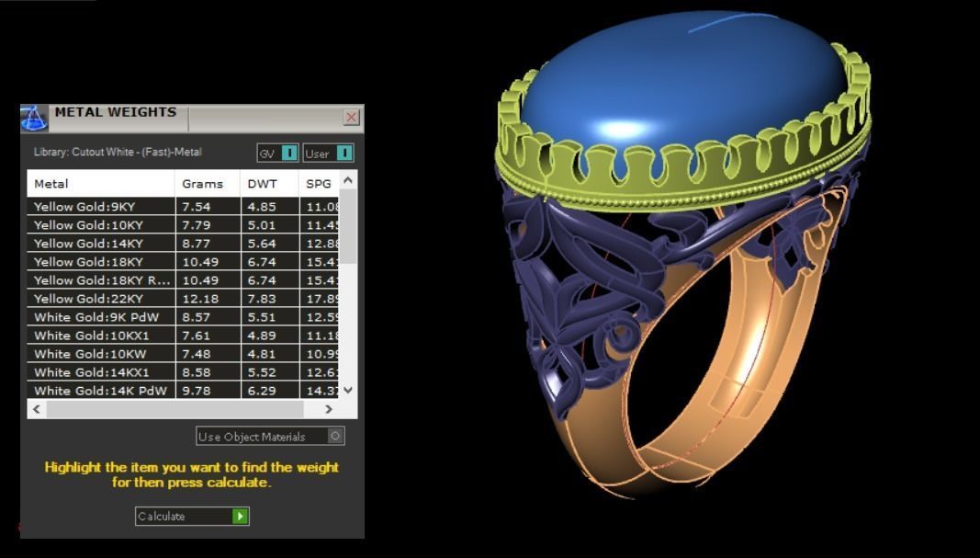Toggle the User library switch
The height and width of the screenshot is (558, 980).
(x=328, y=154)
